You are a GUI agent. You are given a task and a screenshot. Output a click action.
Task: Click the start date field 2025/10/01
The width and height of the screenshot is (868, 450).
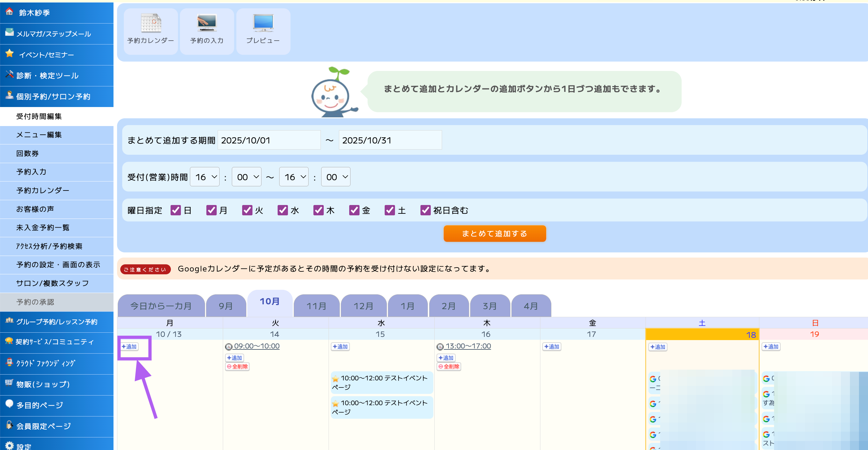[269, 140]
